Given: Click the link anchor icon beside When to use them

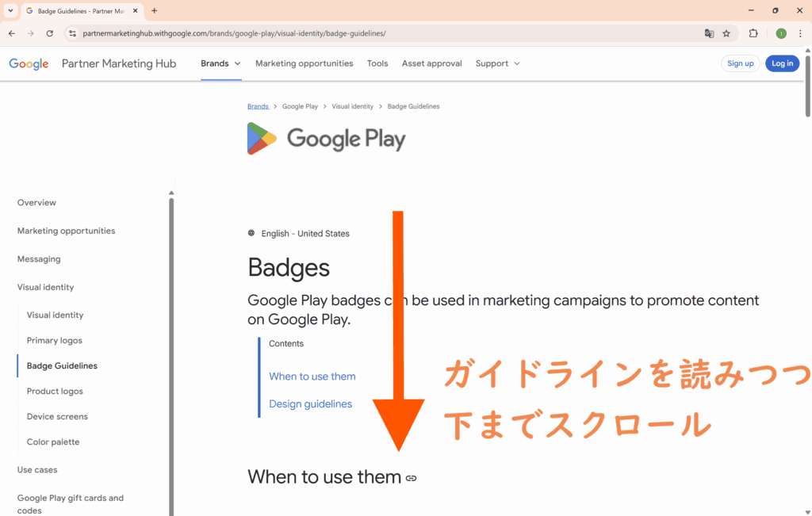Looking at the screenshot, I should click(x=411, y=478).
